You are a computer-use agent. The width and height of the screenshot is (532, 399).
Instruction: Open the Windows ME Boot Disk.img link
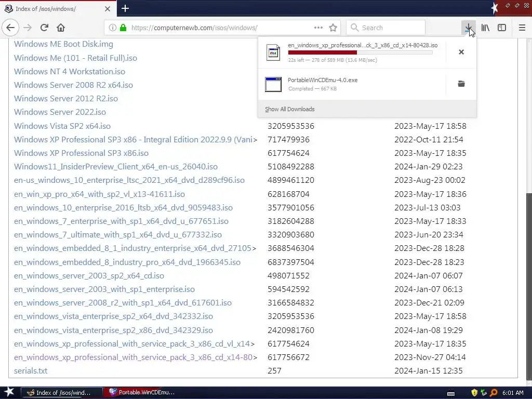click(x=63, y=44)
